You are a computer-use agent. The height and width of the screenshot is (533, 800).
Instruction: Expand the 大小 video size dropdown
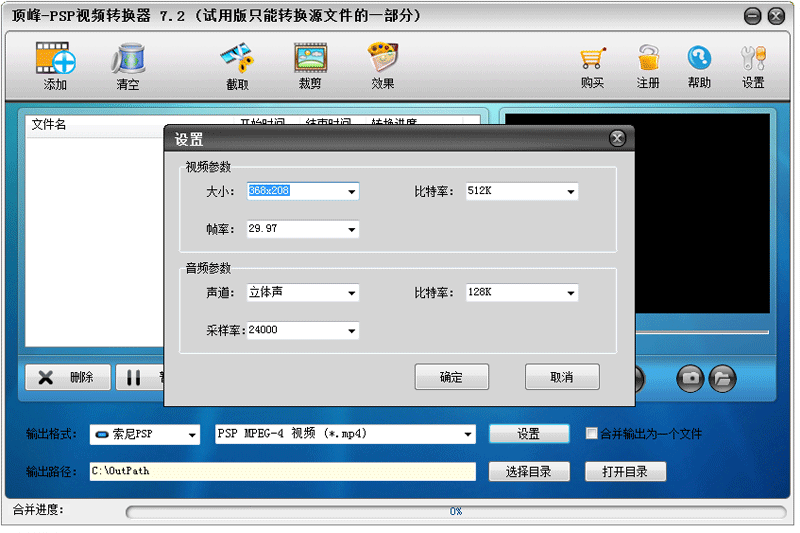pyautogui.click(x=352, y=191)
